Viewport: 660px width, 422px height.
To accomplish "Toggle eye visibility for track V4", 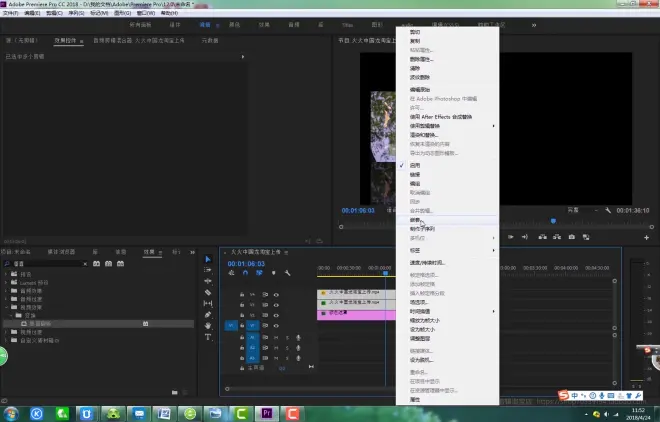I will click(x=276, y=295).
